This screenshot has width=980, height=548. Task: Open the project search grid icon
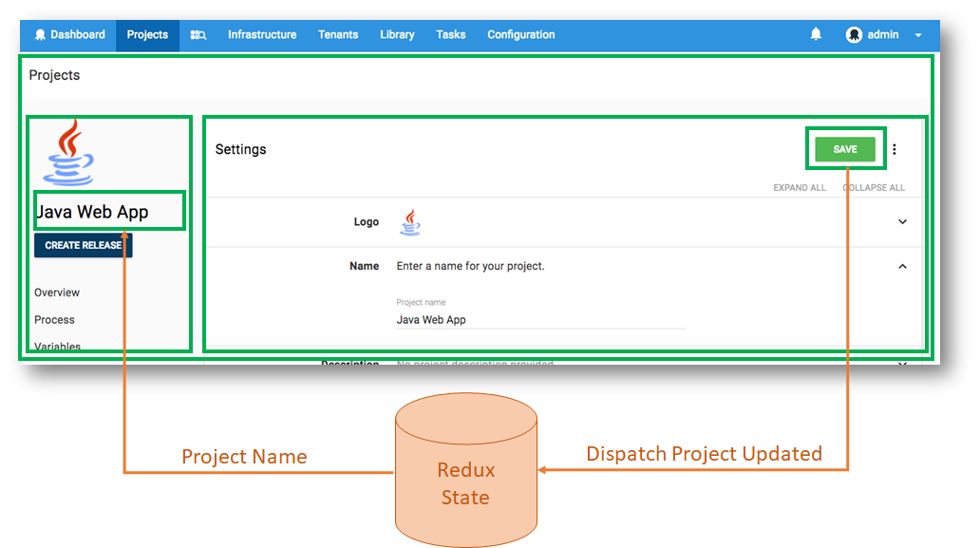(x=198, y=34)
